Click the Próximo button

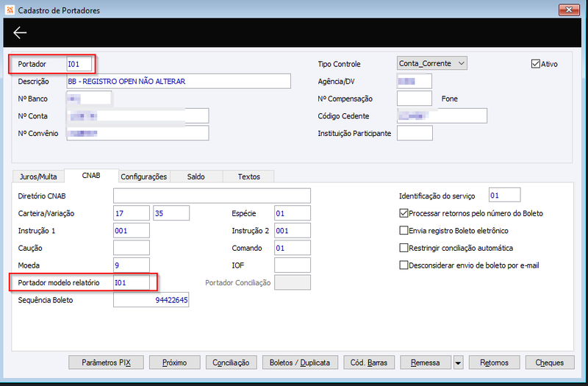pyautogui.click(x=175, y=362)
